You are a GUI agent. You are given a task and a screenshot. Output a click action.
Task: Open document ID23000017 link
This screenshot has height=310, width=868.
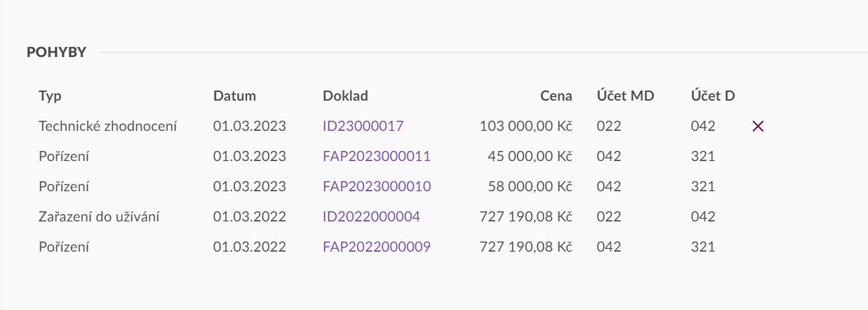tap(363, 126)
